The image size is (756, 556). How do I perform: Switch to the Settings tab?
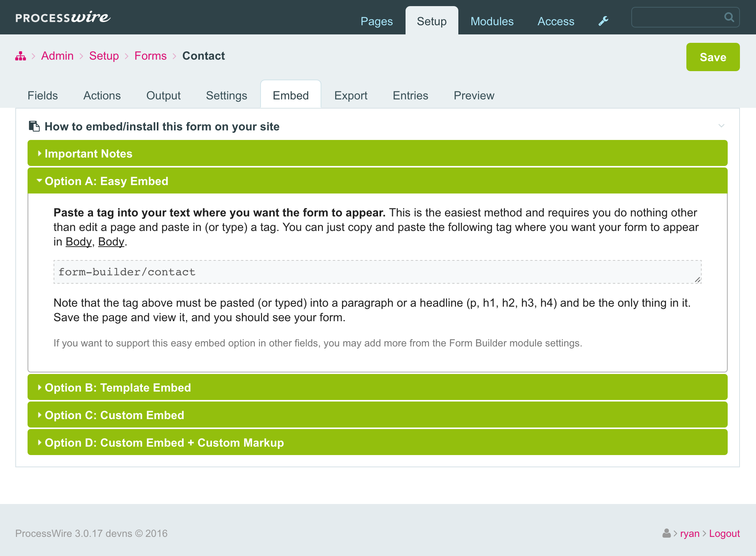pos(226,95)
